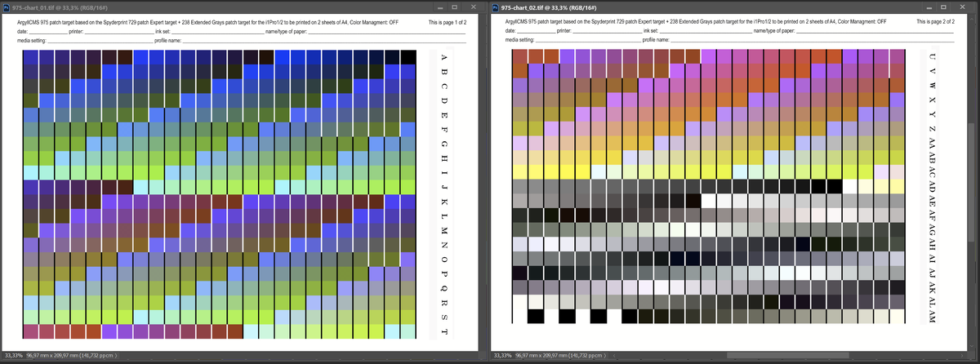
Task: Activate the 975-chart_01.tif title bar
Action: click(x=245, y=7)
